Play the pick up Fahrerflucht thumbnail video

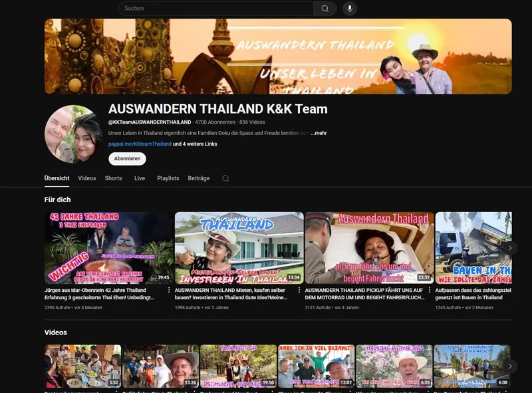coord(370,248)
